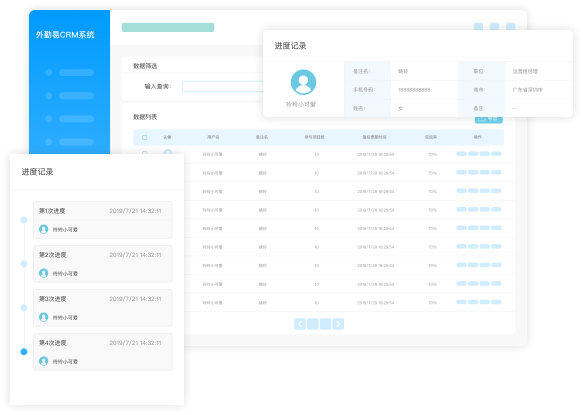This screenshot has height=415, width=583.
Task: Go to next page with right chevron
Action: pyautogui.click(x=338, y=324)
